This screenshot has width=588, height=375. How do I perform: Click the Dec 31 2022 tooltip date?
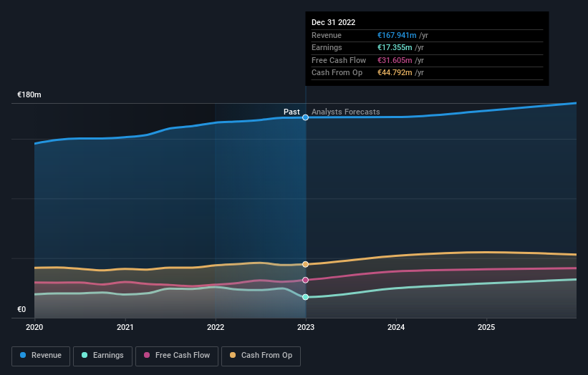(x=333, y=22)
